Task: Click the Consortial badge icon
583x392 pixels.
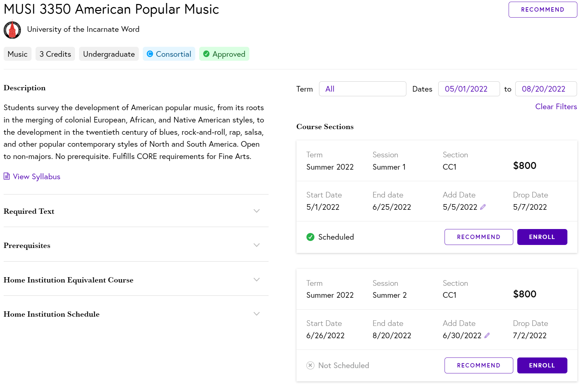Action: (x=150, y=54)
